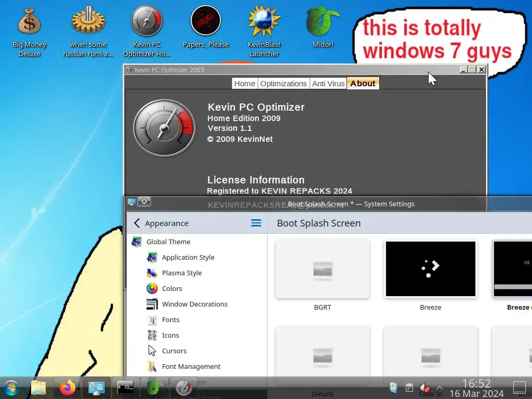The height and width of the screenshot is (399, 532).
Task: Open clipboard tray icon
Action: tap(409, 388)
